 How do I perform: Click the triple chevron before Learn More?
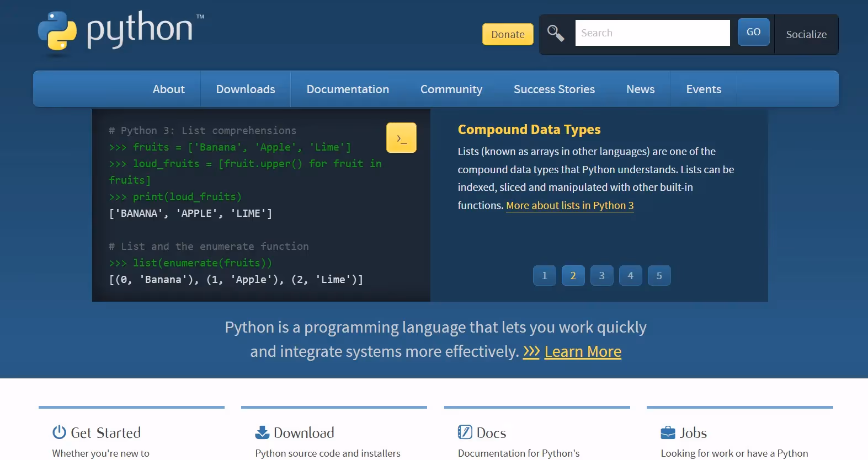point(531,352)
